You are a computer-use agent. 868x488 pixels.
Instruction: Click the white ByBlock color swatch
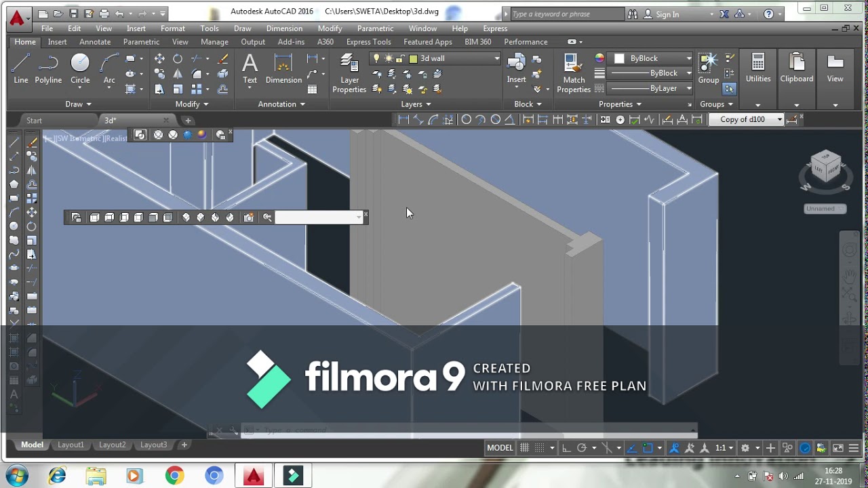click(x=619, y=58)
